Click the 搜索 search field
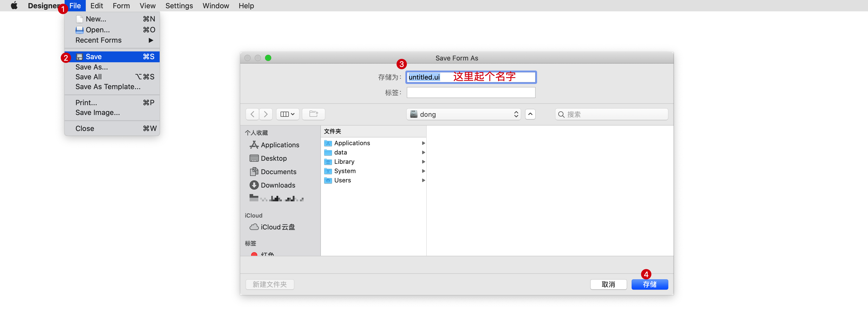Screen dimensions: 868x309 611,114
